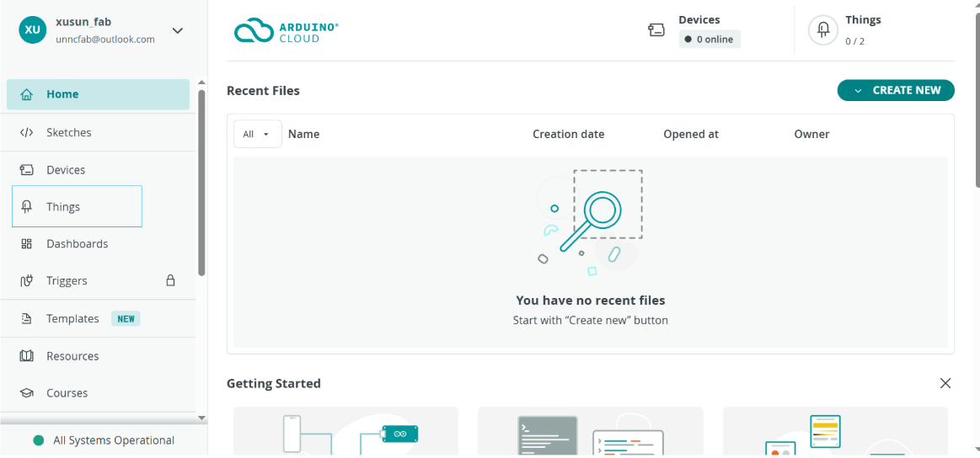The width and height of the screenshot is (980, 458).
Task: Open the CREATE NEW dropdown button
Action: pos(896,90)
